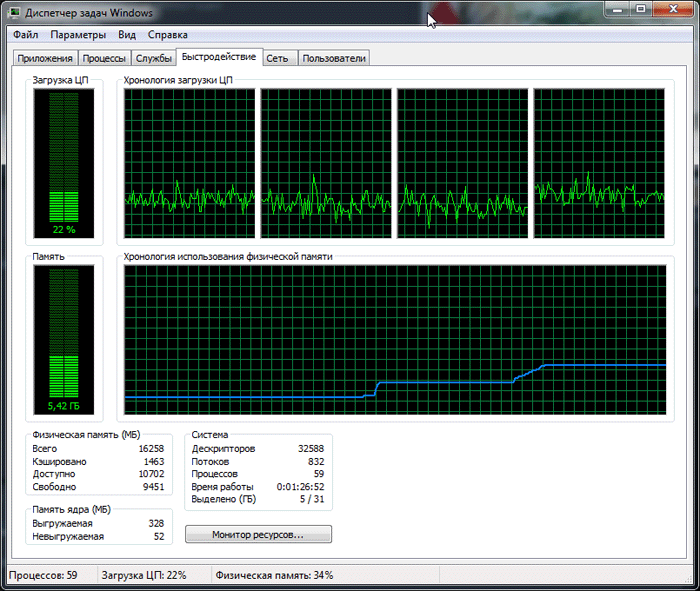
Task: Open the Вид menu
Action: pyautogui.click(x=127, y=35)
